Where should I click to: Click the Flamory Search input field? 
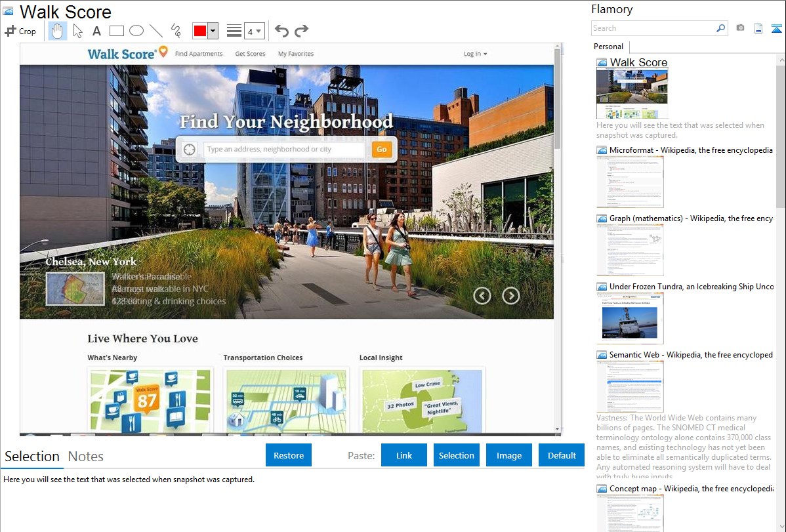pyautogui.click(x=653, y=28)
